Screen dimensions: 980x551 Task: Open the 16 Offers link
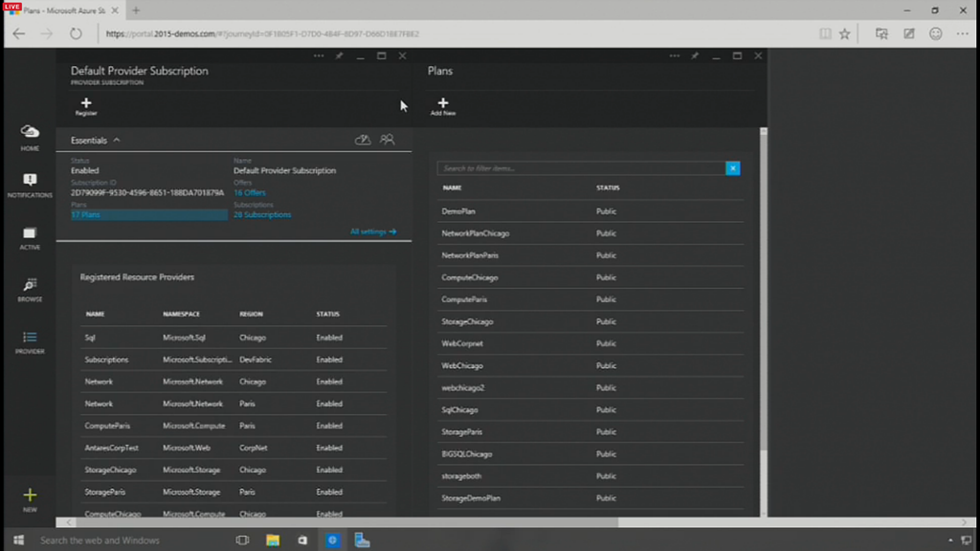250,192
